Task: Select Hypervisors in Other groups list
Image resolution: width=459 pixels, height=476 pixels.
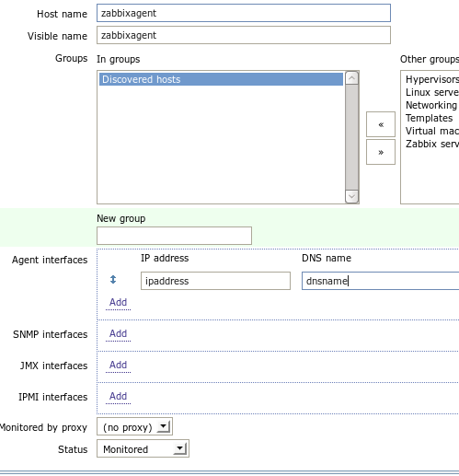Action: (432, 79)
